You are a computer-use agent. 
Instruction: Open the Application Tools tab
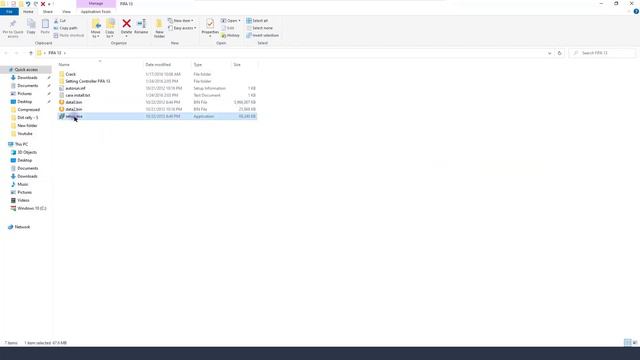[x=96, y=12]
